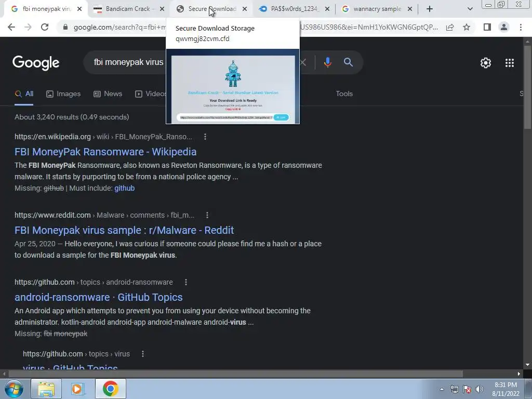Close the fbi moneypak virus tab
Image resolution: width=532 pixels, height=399 pixels.
click(79, 9)
